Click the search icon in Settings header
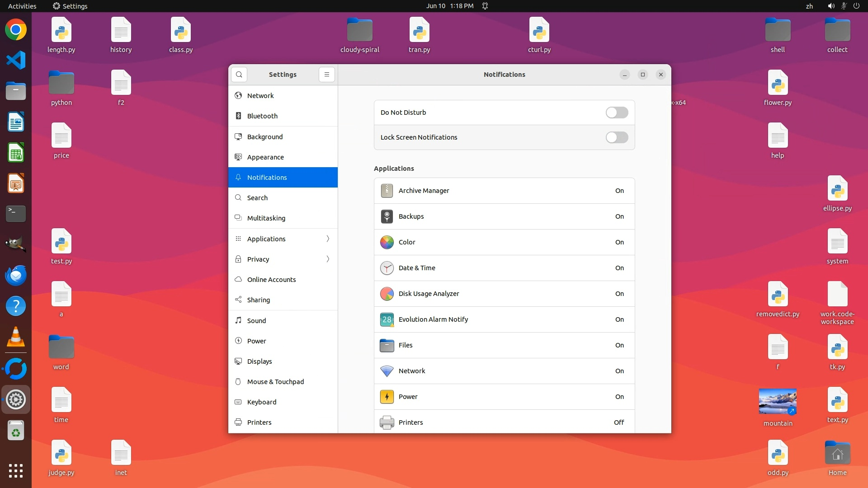 [x=239, y=75]
